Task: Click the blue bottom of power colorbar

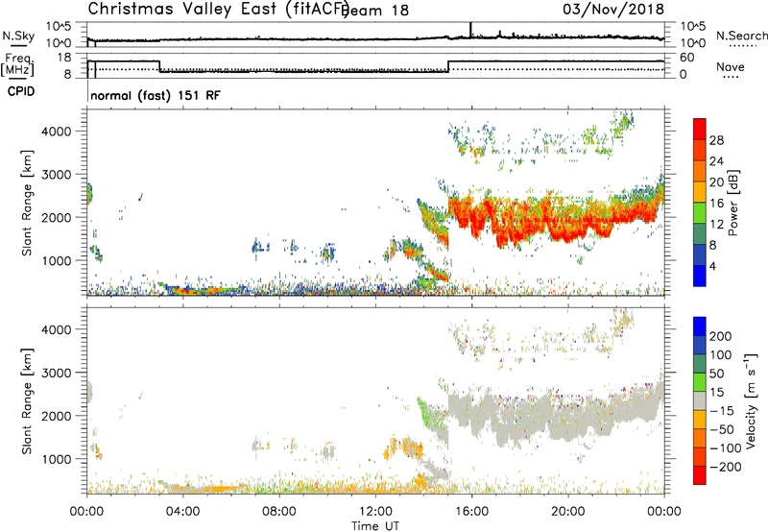Action: click(700, 276)
